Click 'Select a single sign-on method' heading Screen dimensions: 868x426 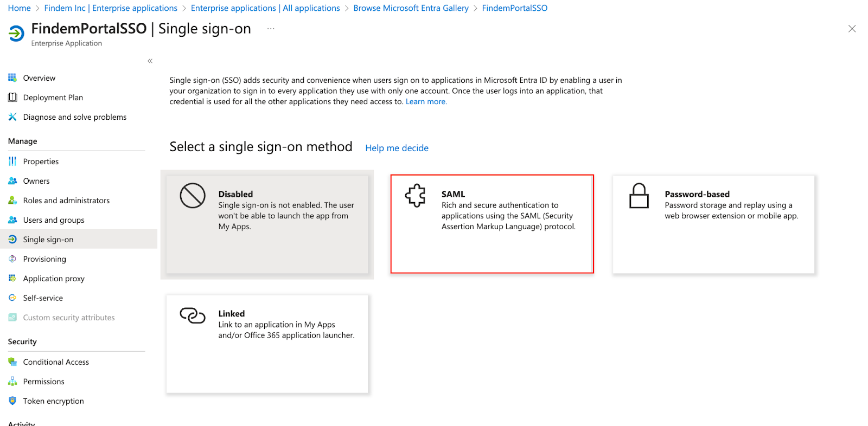(261, 147)
